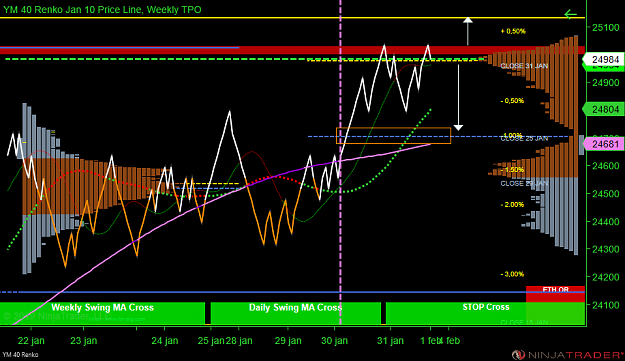625x361 pixels.
Task: Click the 29 jan date label
Action: 288,341
